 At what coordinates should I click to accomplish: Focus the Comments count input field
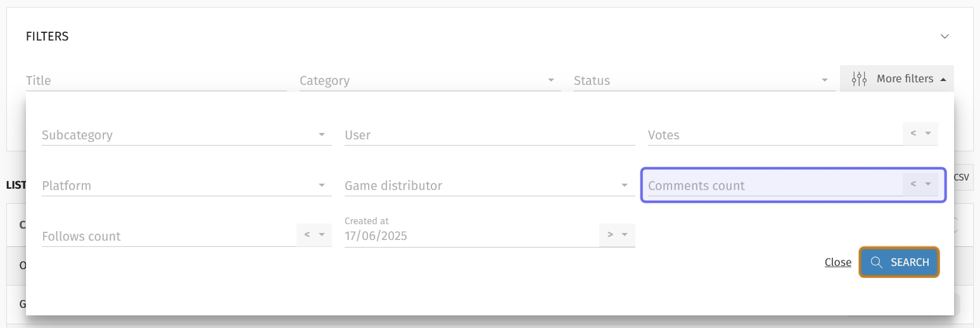tap(775, 186)
